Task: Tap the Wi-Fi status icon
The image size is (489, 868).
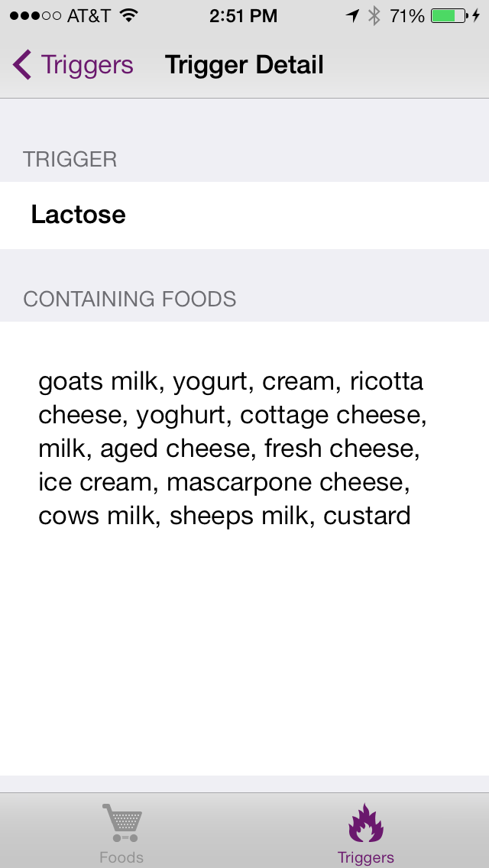Action: coord(128,15)
